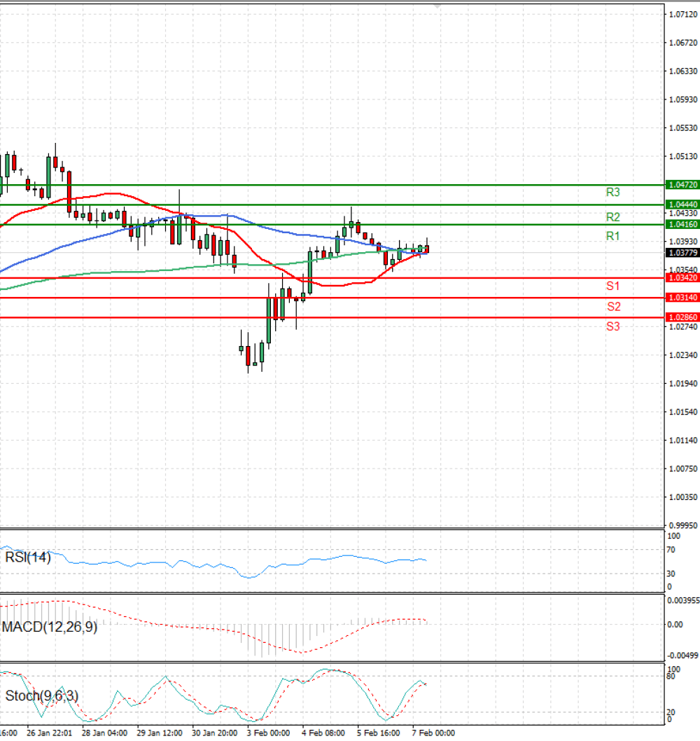This screenshot has height=741, width=700.
Task: Click the R3 resistance label
Action: click(x=612, y=193)
